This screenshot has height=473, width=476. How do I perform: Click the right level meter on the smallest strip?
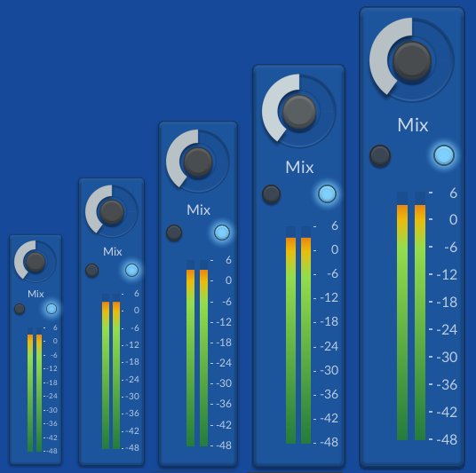39,390
